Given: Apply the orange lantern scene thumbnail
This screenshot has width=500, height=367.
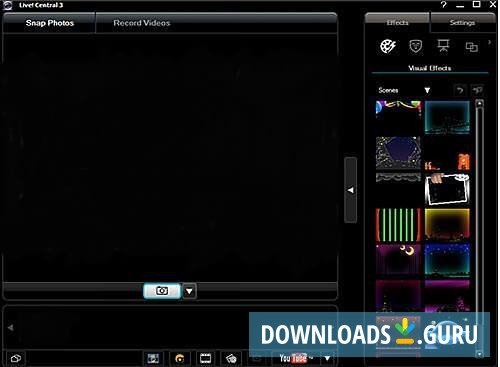Looking at the screenshot, I should click(447, 153).
